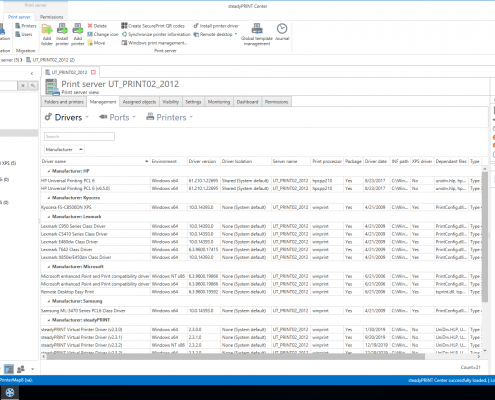
Task: Click Change icon in the ribbon
Action: [x=103, y=34]
